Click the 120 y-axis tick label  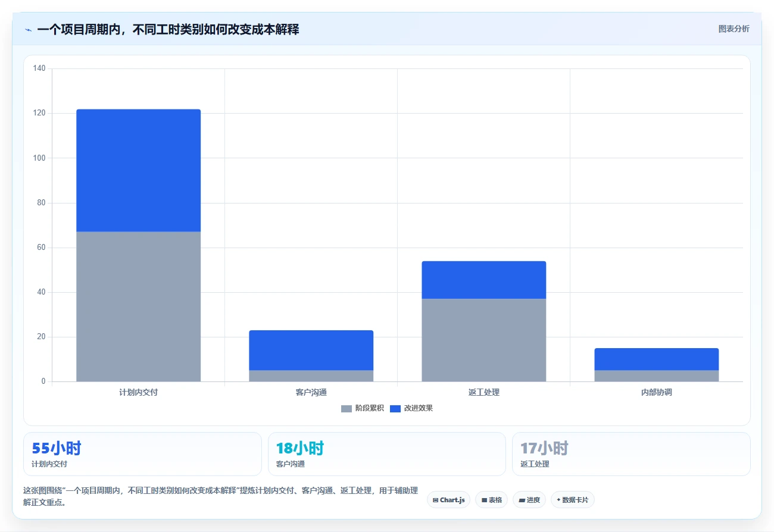pos(39,113)
